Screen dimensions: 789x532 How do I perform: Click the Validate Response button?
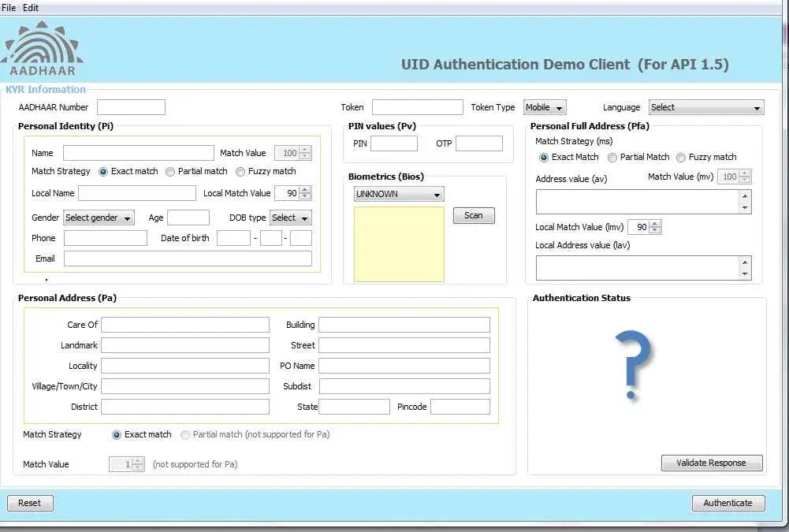pyautogui.click(x=711, y=463)
